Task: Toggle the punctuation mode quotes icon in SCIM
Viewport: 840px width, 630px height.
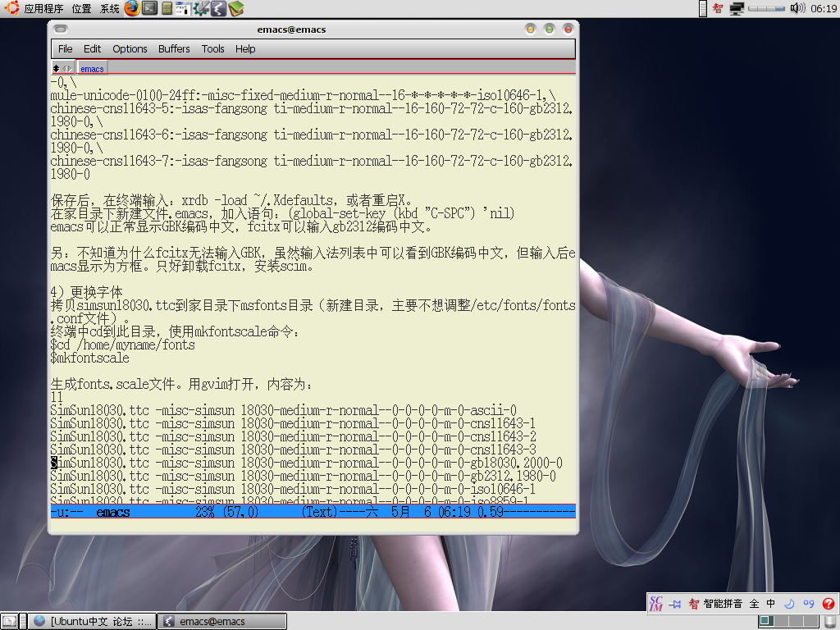Action: click(x=808, y=604)
